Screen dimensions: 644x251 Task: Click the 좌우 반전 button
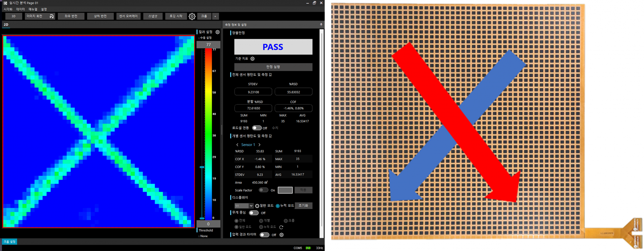click(x=71, y=16)
